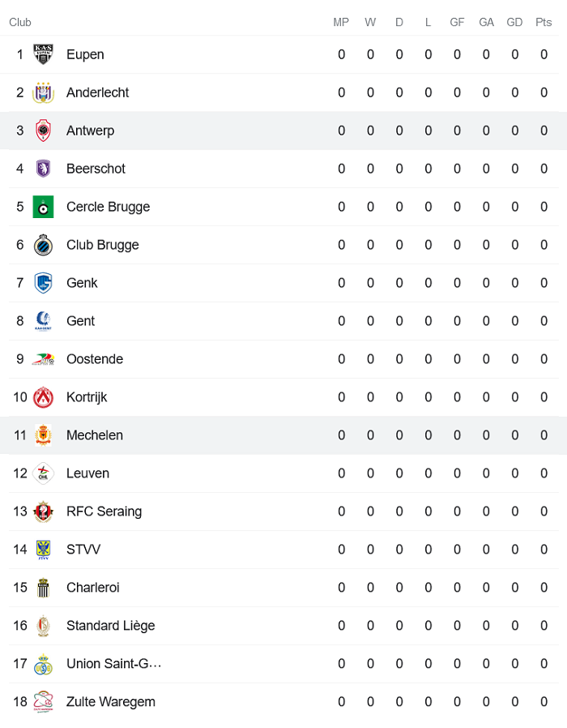Sort the table by GD column

(x=514, y=23)
